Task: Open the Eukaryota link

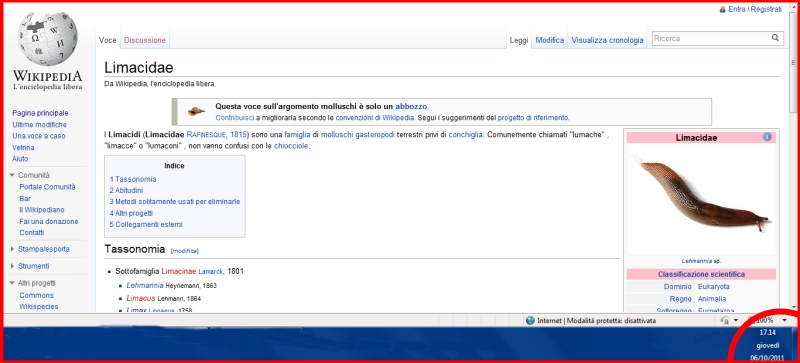Action: click(713, 287)
